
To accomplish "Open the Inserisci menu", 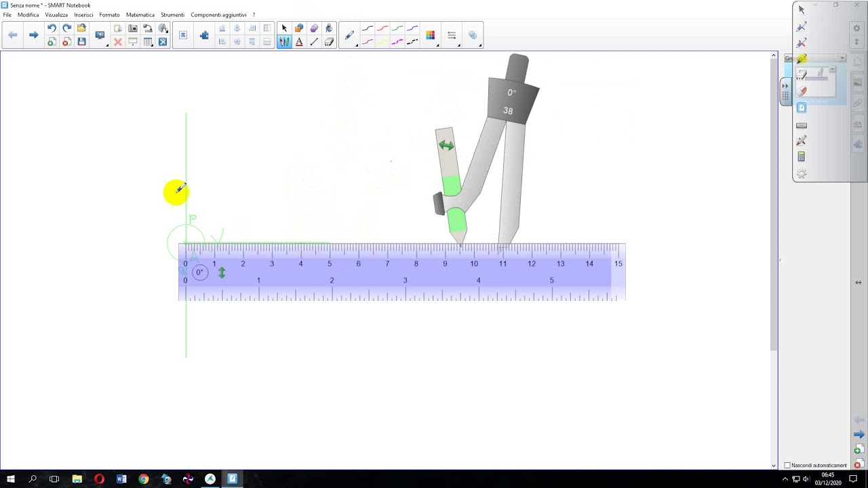I will [x=83, y=15].
